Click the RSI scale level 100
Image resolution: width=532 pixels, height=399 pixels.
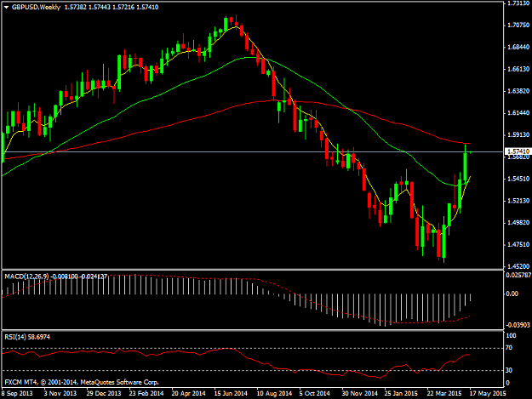(511, 335)
